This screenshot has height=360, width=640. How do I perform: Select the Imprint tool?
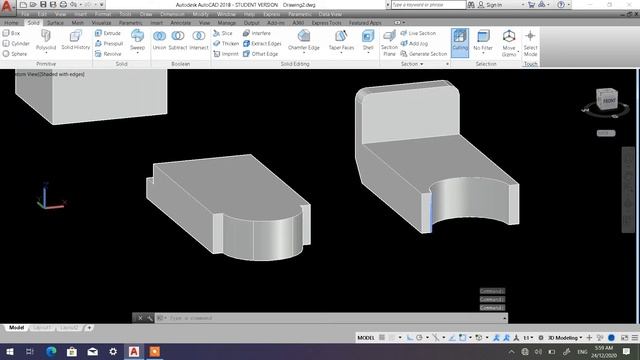(226, 54)
